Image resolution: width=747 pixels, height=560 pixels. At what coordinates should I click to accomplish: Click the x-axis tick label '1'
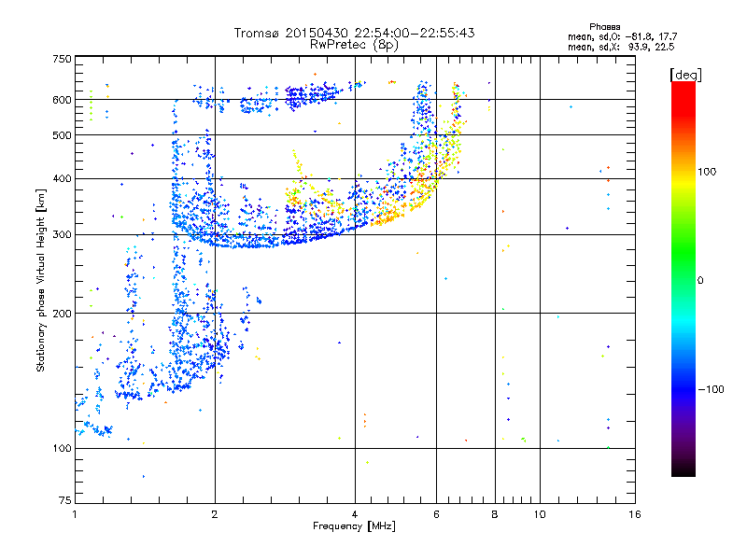pyautogui.click(x=75, y=514)
